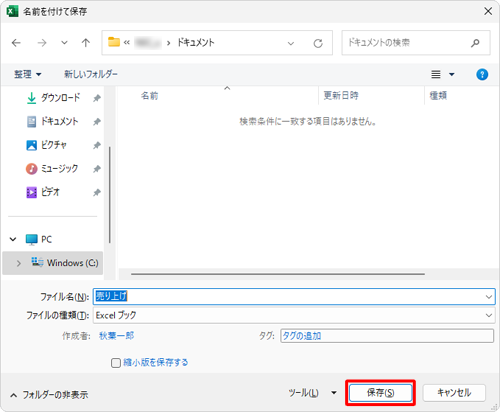Change view with the list view icon
Image resolution: width=500 pixels, height=412 pixels.
coord(436,74)
